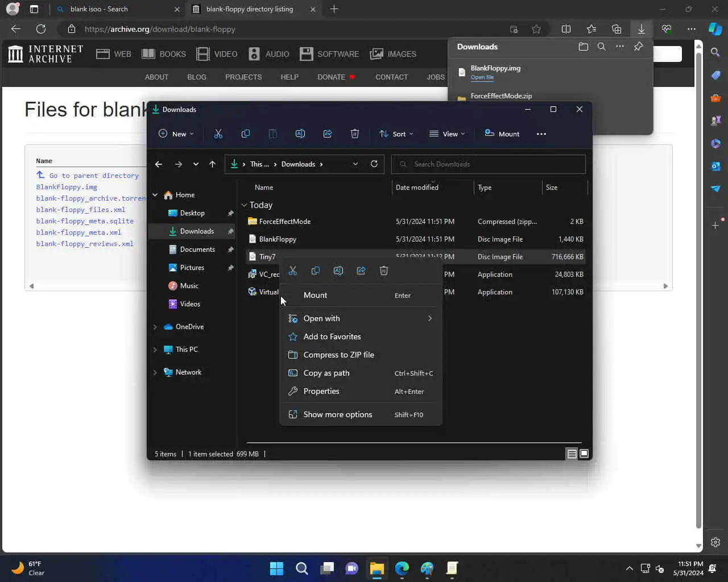Click the Share icon in the context menu
The width and height of the screenshot is (728, 582).
pos(361,271)
